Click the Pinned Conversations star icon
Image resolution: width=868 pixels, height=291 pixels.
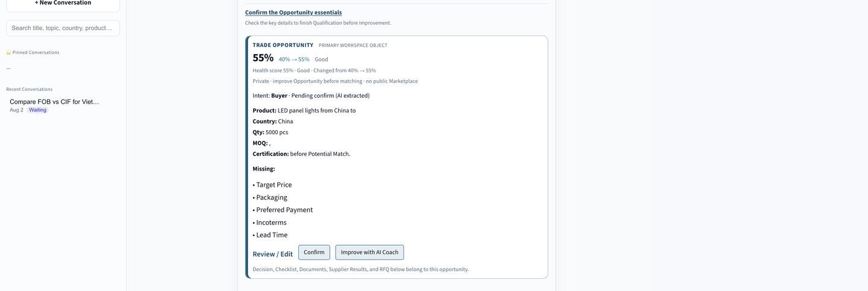(x=8, y=52)
